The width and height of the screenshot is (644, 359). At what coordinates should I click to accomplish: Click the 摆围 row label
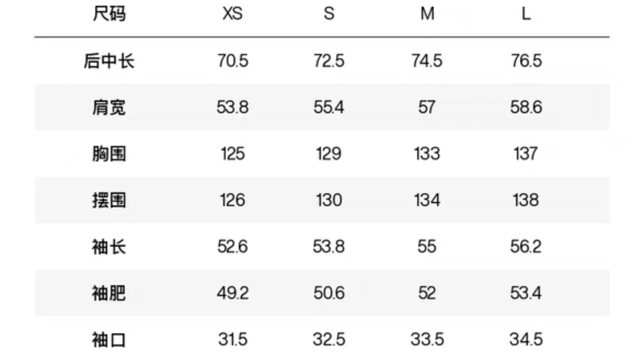(x=109, y=200)
